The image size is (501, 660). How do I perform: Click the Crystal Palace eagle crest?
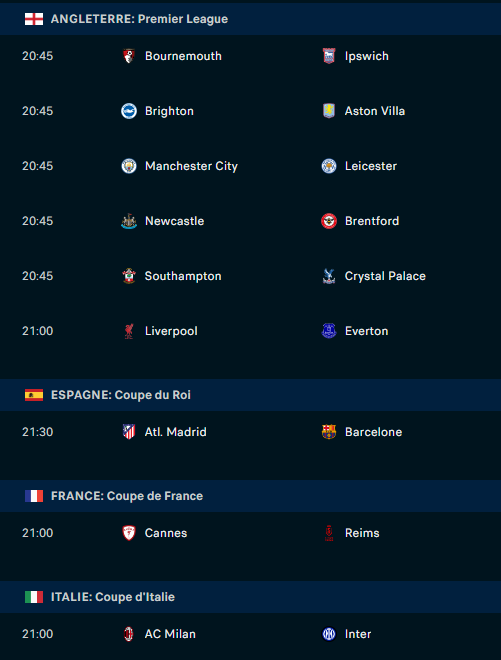[x=329, y=276]
